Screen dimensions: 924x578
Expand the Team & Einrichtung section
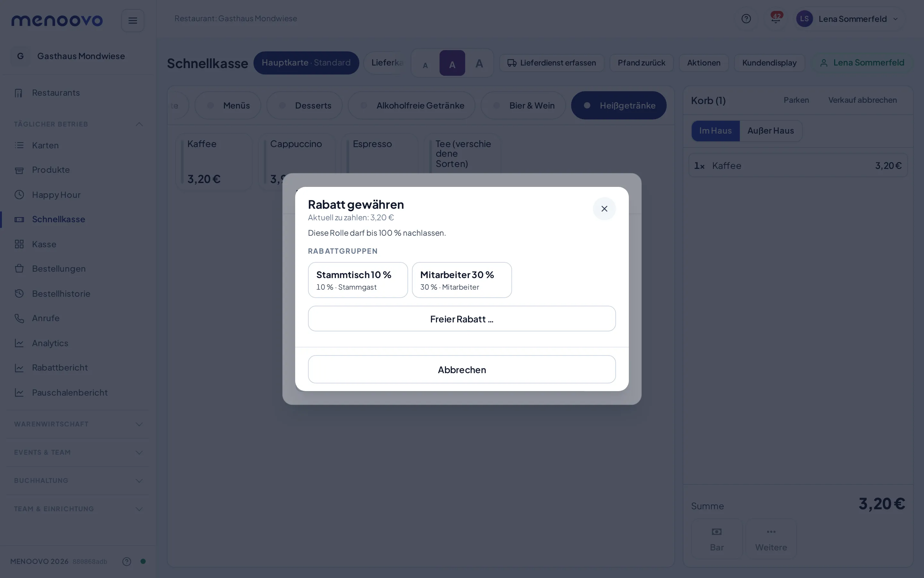tap(78, 509)
